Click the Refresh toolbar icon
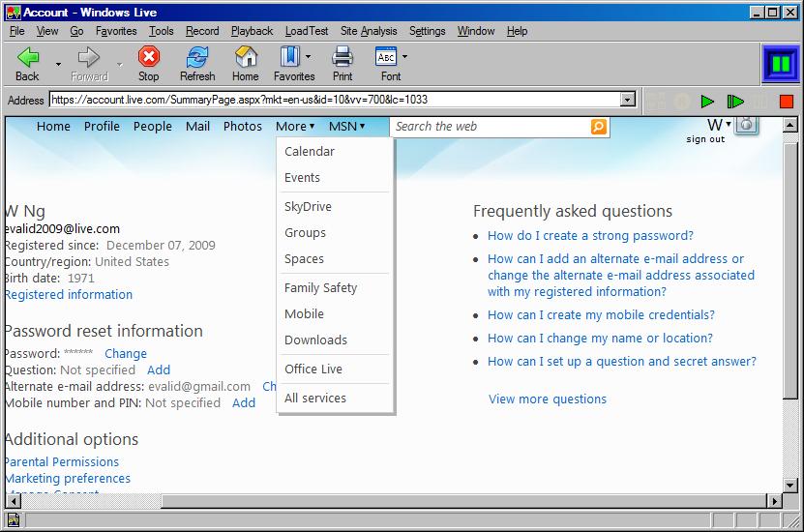 197,57
